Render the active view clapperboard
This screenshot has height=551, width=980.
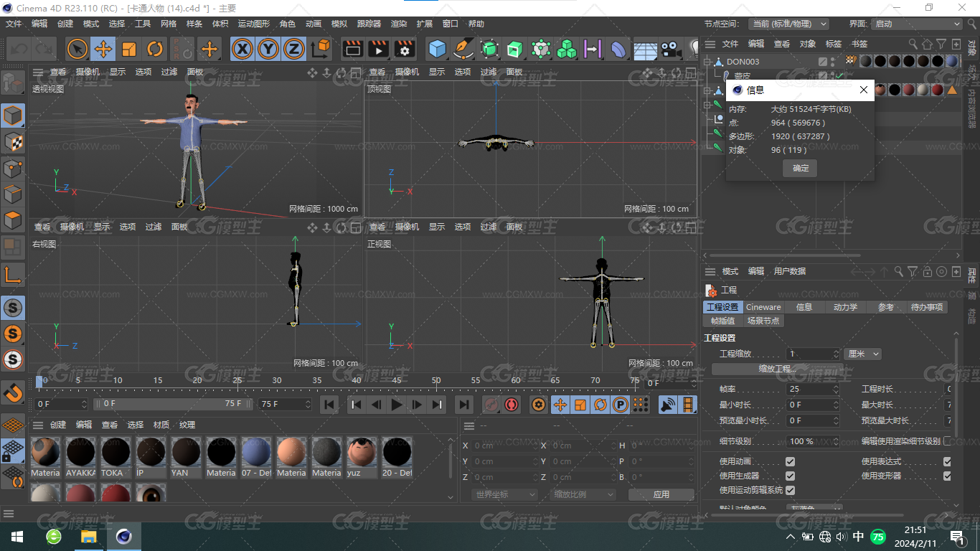coord(352,49)
